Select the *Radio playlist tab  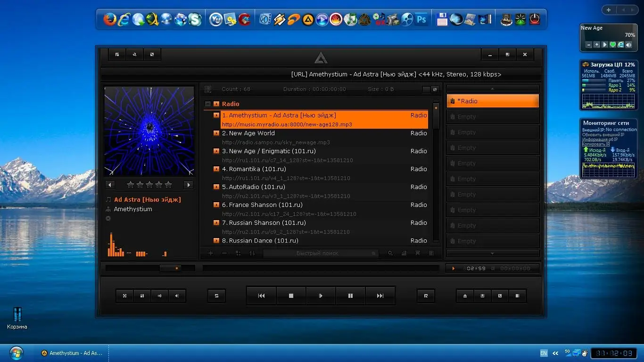coord(492,100)
